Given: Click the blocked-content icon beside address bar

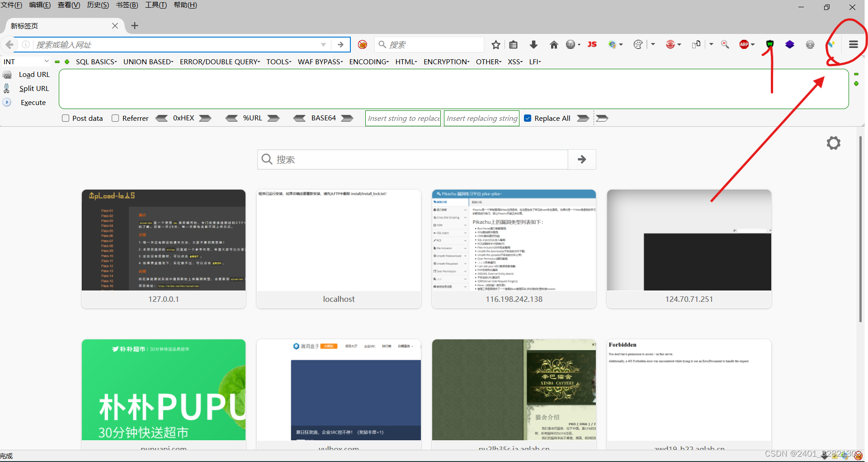Looking at the screenshot, I should pos(363,44).
